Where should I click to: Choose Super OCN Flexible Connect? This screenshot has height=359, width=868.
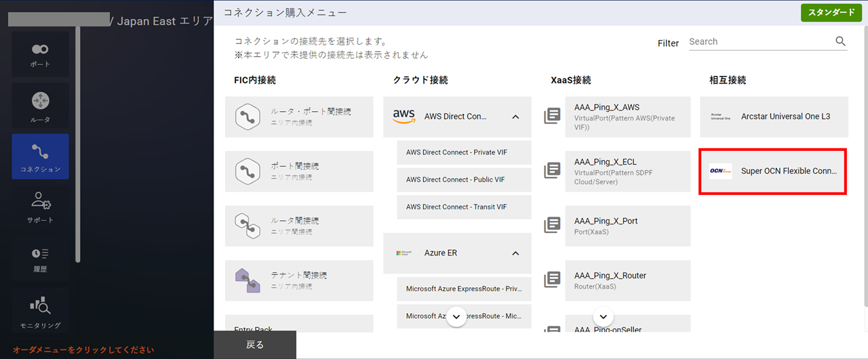(773, 171)
